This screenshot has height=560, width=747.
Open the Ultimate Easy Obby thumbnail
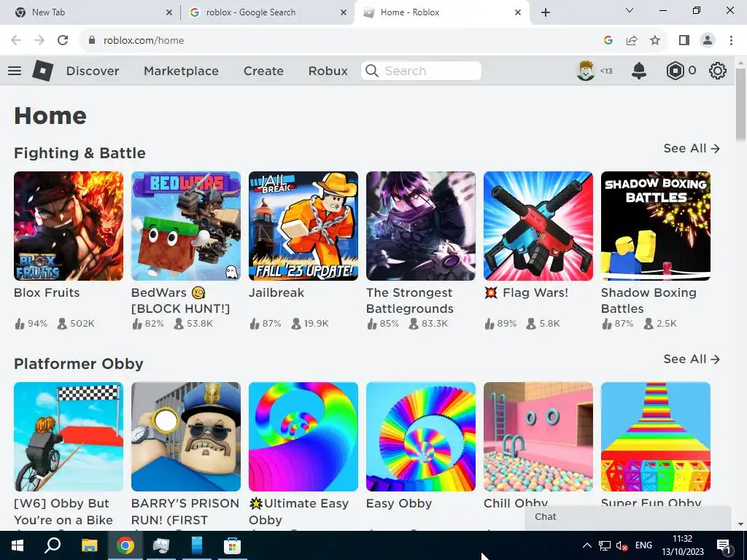coord(303,437)
